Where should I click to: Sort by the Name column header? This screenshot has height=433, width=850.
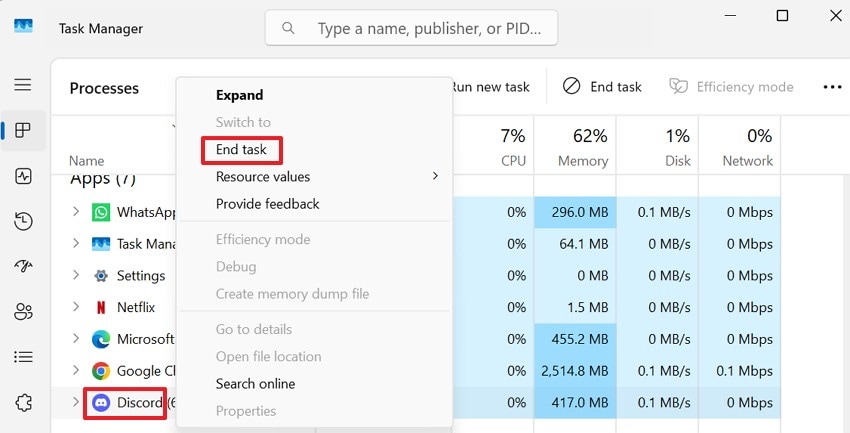pos(87,161)
